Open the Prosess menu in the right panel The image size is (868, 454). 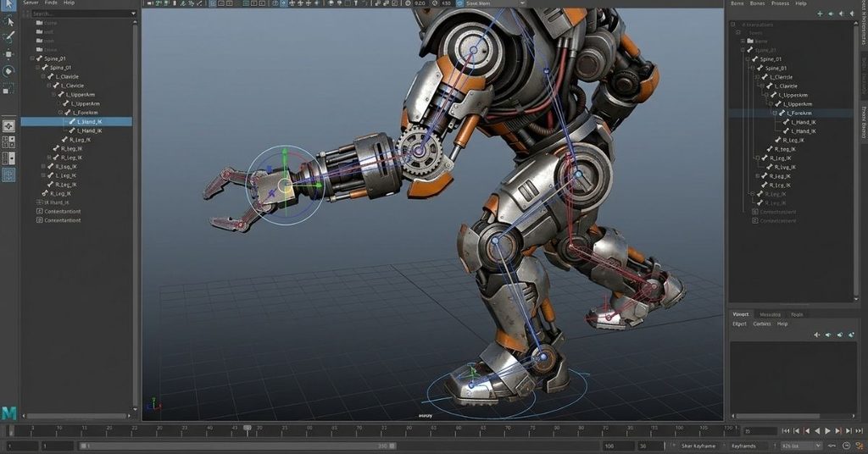(x=780, y=3)
